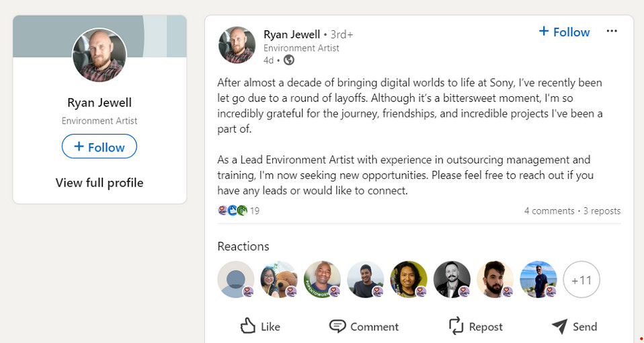
Task: Click the last reactor avatar with sky background
Action: (538, 280)
